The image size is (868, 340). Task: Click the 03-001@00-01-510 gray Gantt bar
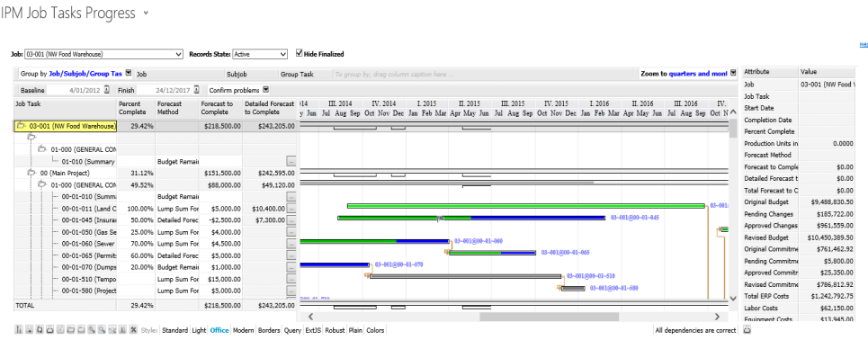click(466, 276)
